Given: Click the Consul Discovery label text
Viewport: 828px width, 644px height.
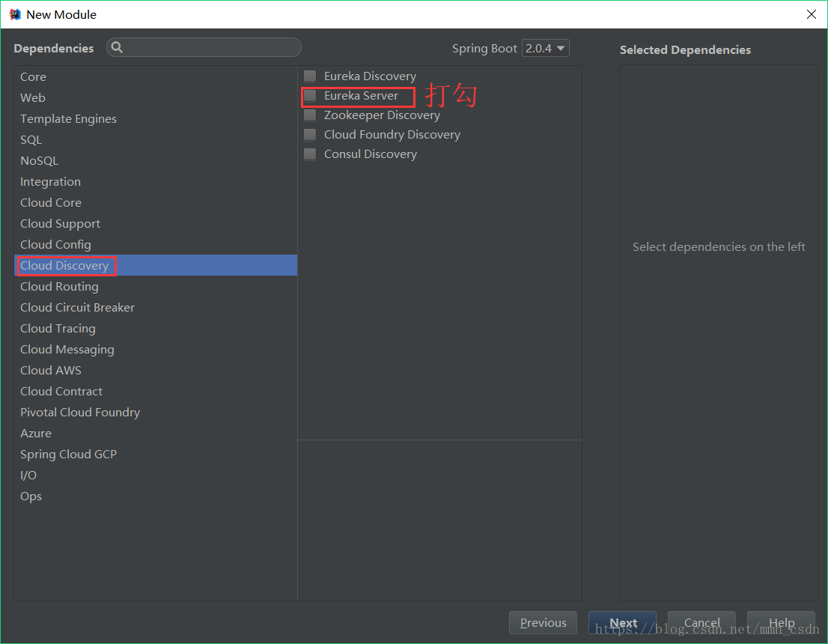Looking at the screenshot, I should point(370,154).
